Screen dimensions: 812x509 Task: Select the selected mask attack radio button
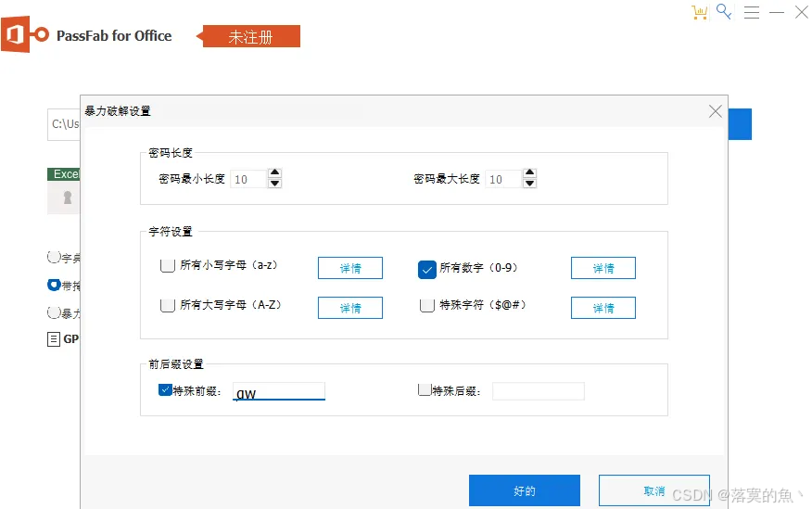54,285
